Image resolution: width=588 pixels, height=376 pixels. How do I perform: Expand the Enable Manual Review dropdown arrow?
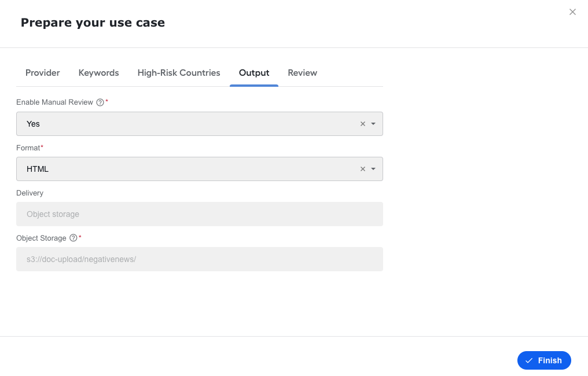point(373,124)
